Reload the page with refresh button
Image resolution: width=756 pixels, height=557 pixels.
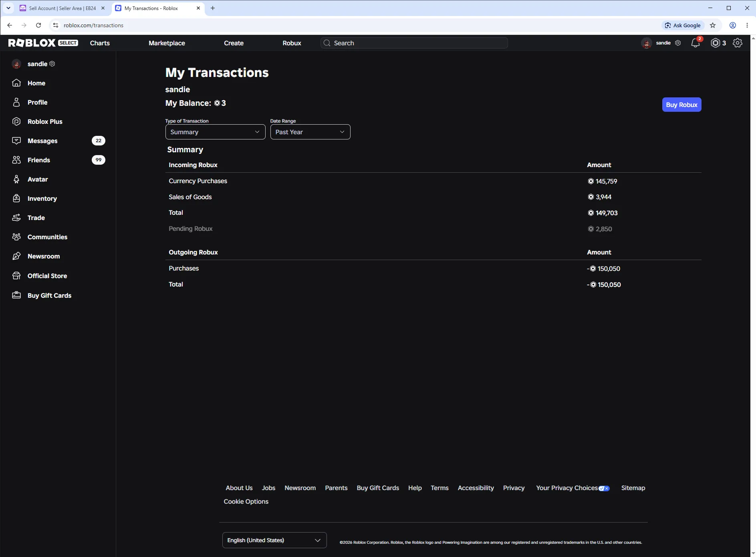click(x=38, y=25)
